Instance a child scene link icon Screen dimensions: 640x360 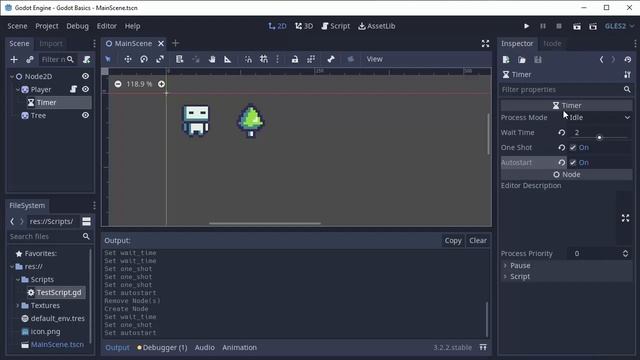click(x=30, y=60)
